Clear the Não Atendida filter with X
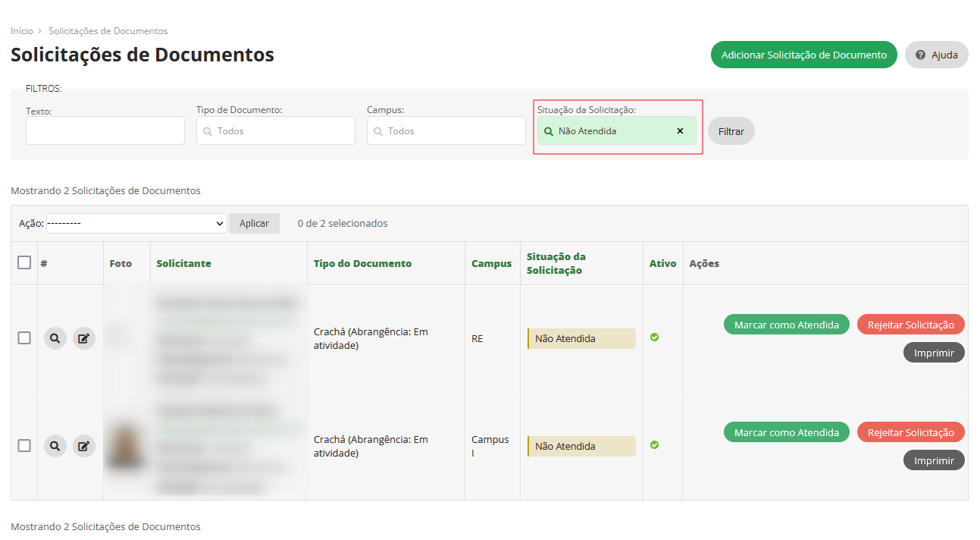This screenshot has height=540, width=980. (680, 130)
